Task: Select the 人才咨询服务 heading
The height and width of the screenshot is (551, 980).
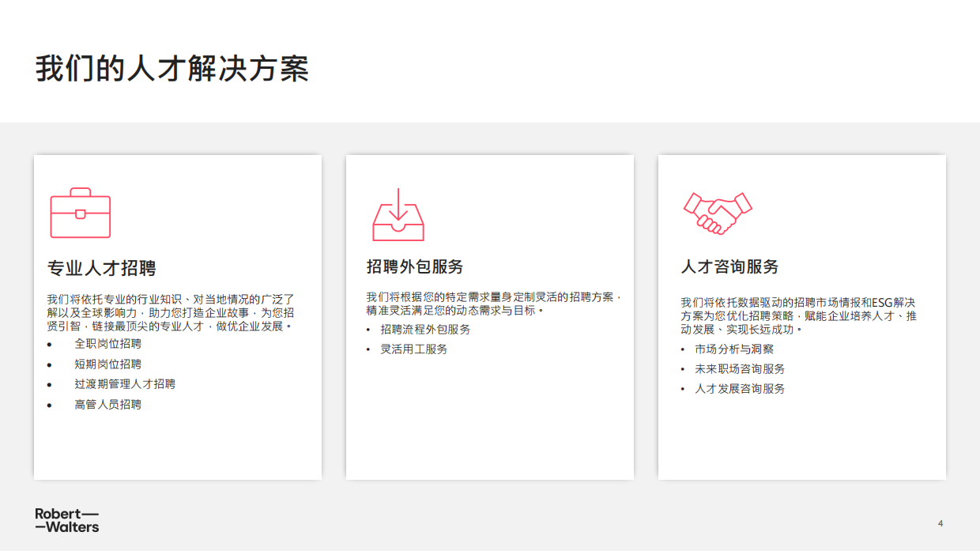Action: tap(729, 266)
